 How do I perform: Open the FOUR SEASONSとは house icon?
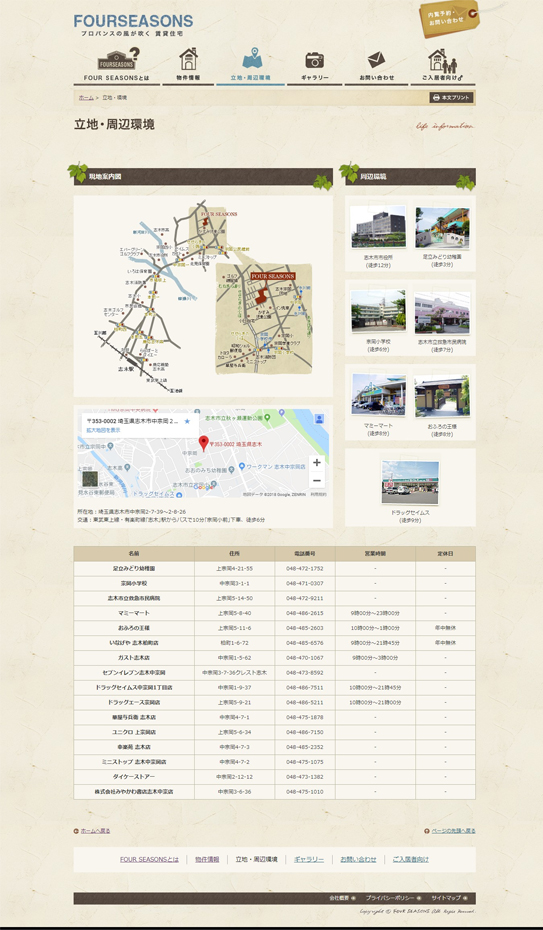pos(119,60)
